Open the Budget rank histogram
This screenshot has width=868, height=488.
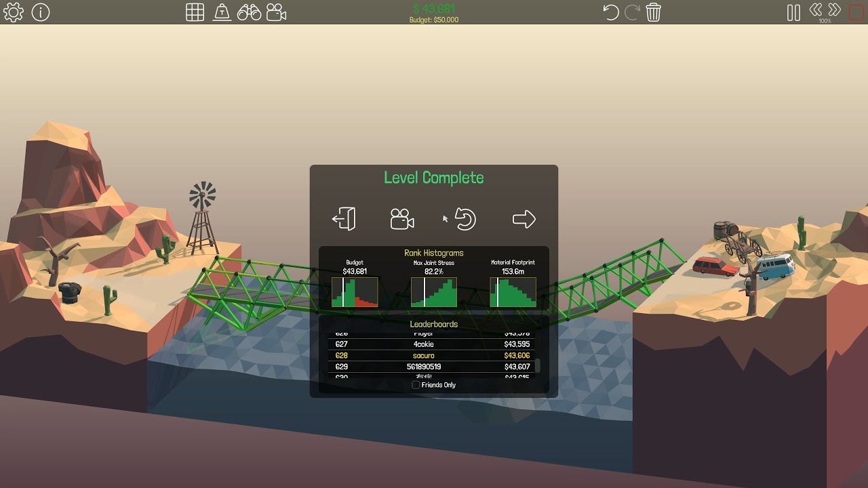tap(355, 292)
